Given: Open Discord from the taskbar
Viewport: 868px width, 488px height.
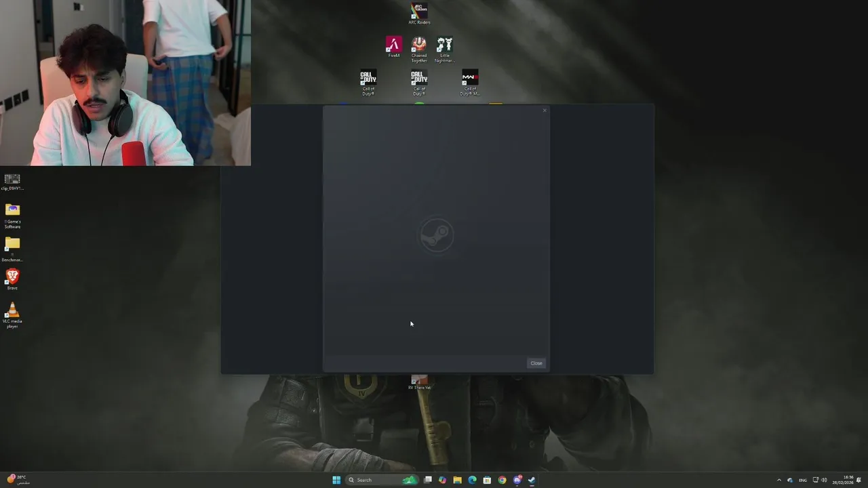Looking at the screenshot, I should (x=517, y=480).
